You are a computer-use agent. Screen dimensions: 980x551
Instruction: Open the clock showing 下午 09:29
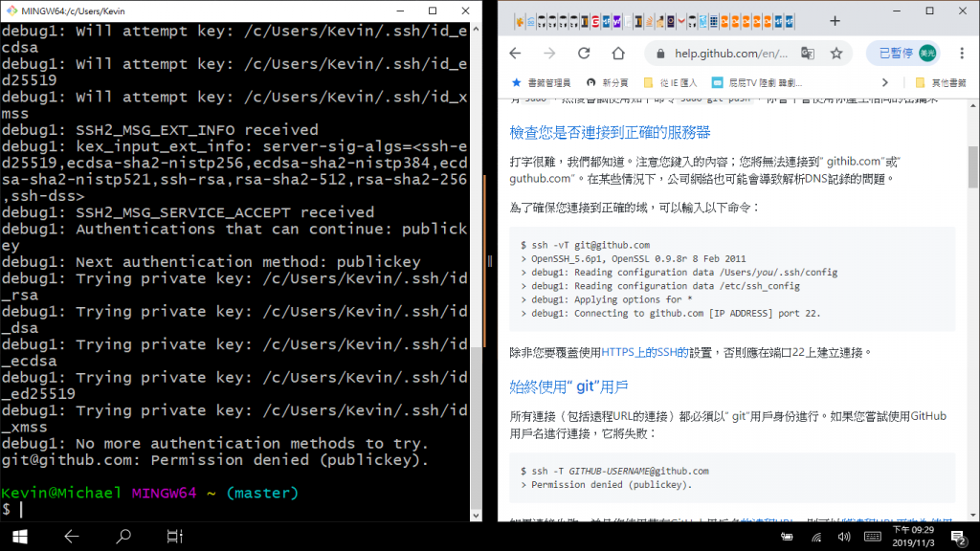point(913,537)
